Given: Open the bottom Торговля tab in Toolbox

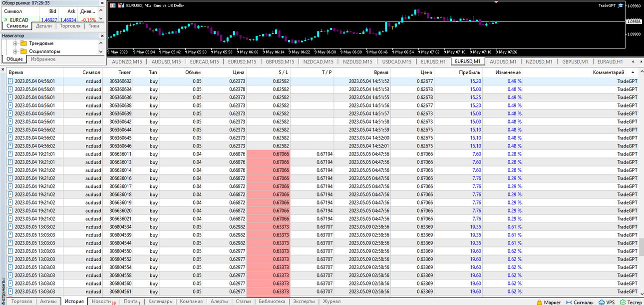Looking at the screenshot, I should [21, 301].
